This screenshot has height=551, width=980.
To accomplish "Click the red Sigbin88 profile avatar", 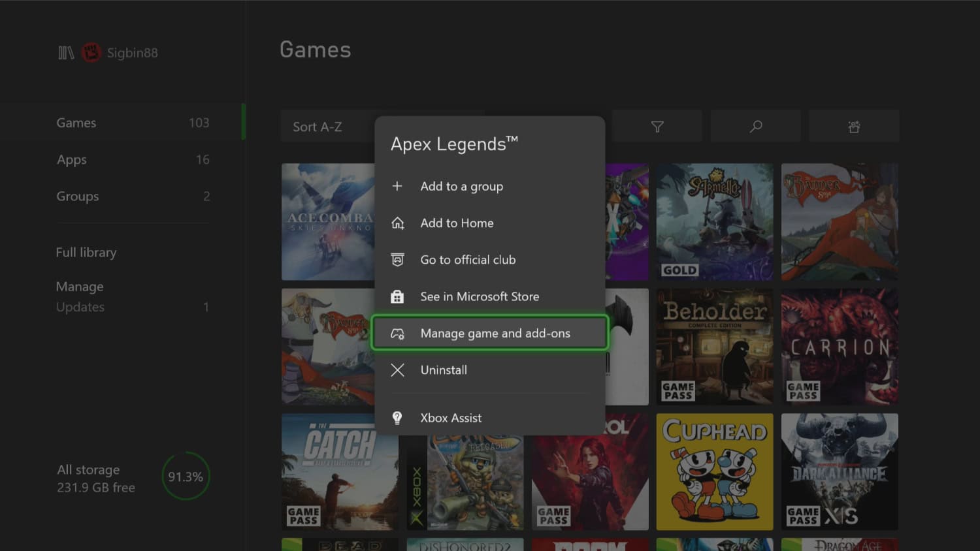I will [91, 52].
